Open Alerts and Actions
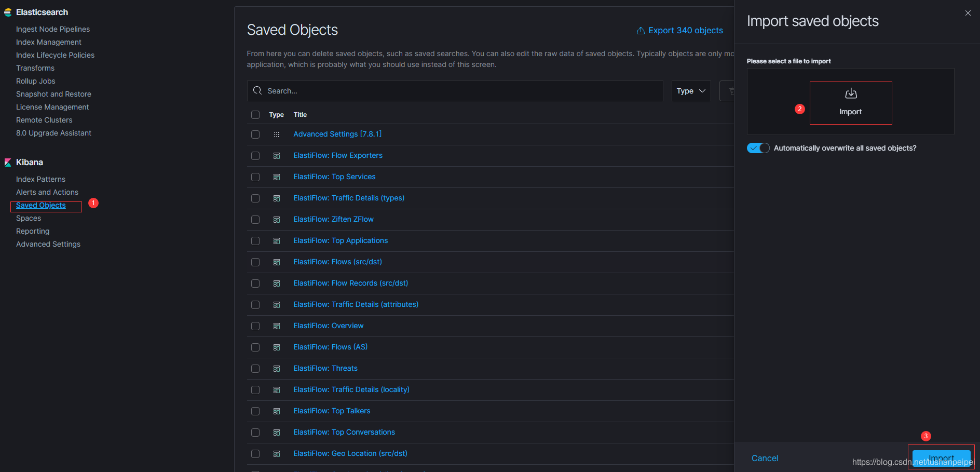 47,192
